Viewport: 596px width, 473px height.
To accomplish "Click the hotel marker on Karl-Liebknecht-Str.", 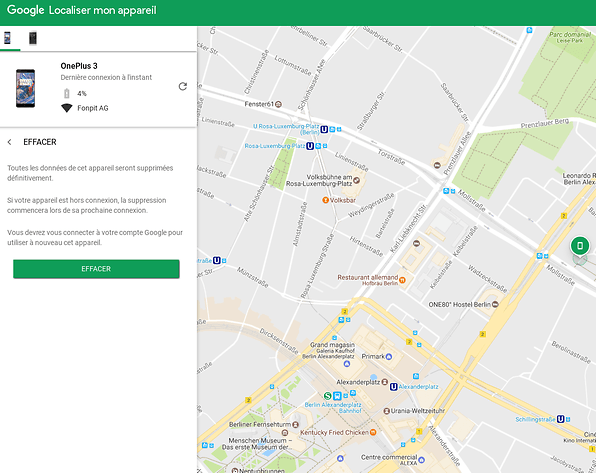I will [x=417, y=243].
